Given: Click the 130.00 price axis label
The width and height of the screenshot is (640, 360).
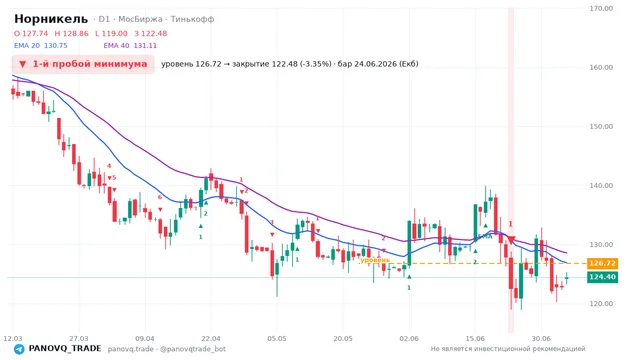Looking at the screenshot, I should pyautogui.click(x=601, y=244).
